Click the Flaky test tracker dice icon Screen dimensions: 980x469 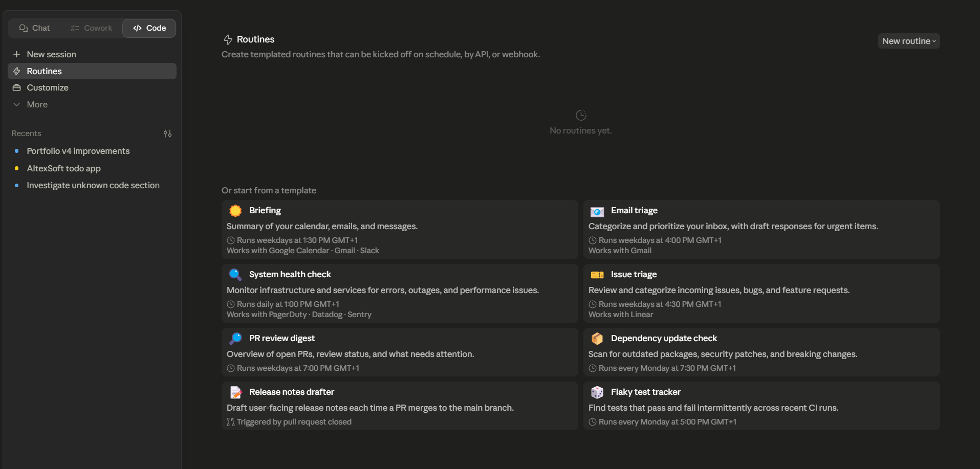[597, 392]
